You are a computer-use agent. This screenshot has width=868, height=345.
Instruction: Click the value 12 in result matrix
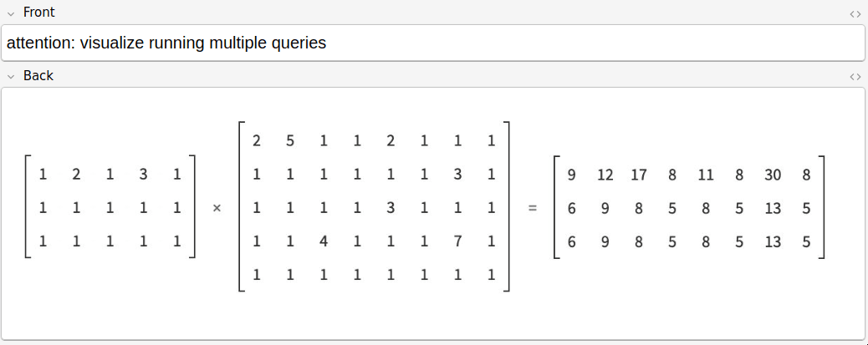click(x=605, y=175)
